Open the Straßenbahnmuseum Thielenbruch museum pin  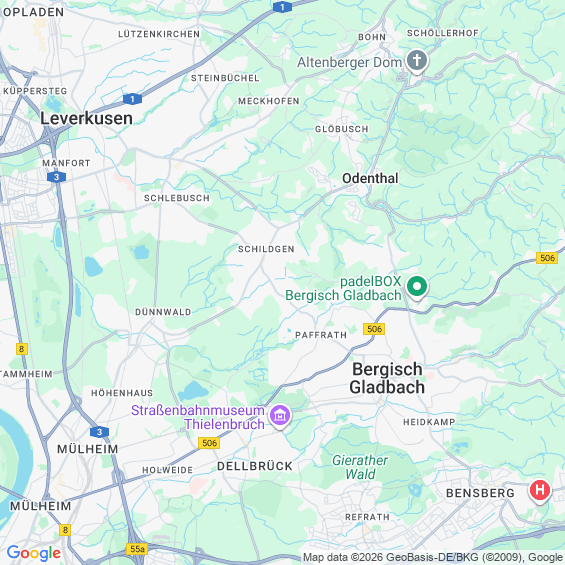[280, 416]
